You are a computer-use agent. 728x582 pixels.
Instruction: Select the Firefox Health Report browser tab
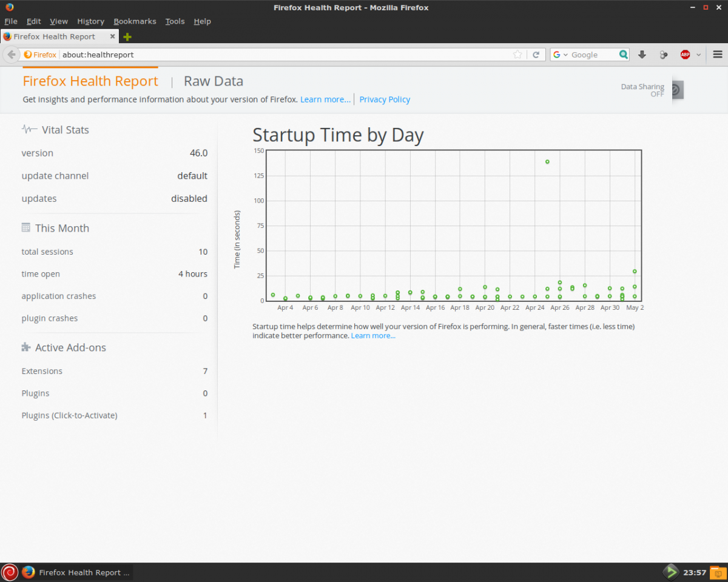click(x=59, y=36)
